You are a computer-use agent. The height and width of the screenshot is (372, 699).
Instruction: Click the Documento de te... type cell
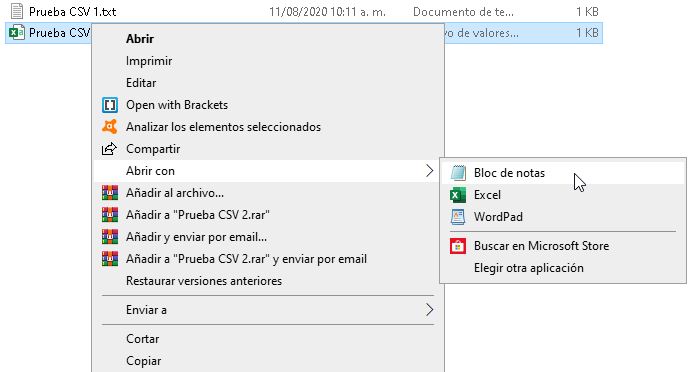coord(463,12)
